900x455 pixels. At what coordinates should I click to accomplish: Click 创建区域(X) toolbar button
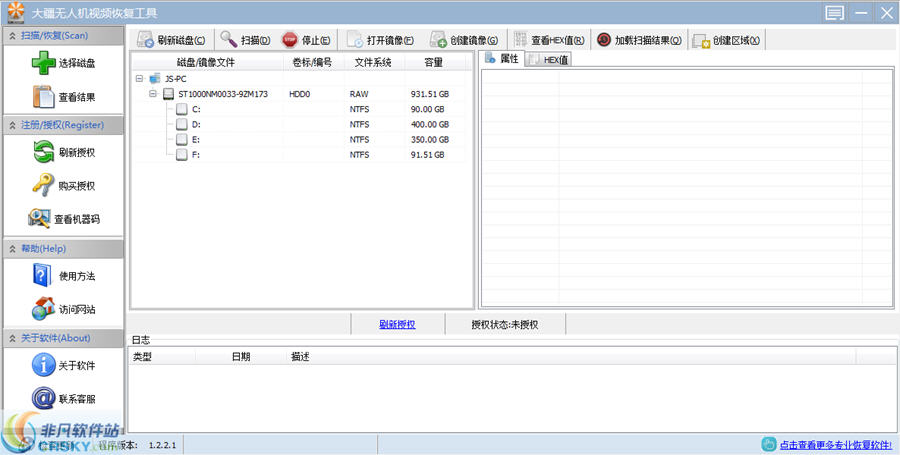point(726,40)
